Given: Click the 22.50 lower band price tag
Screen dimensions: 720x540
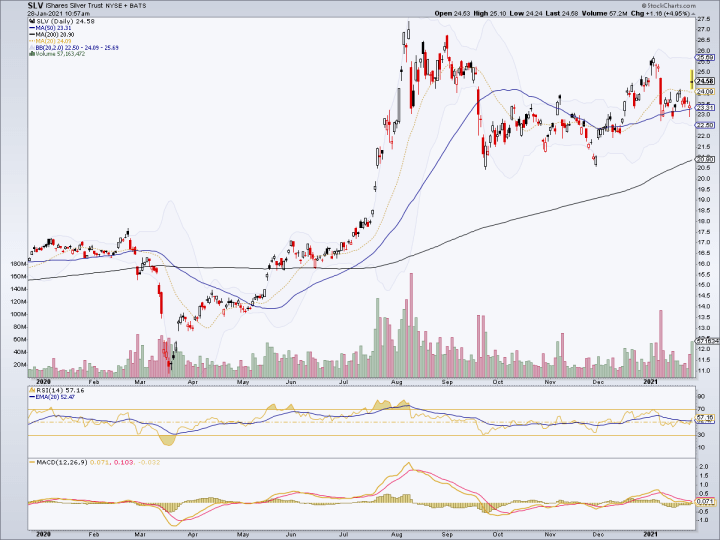Looking at the screenshot, I should [705, 125].
